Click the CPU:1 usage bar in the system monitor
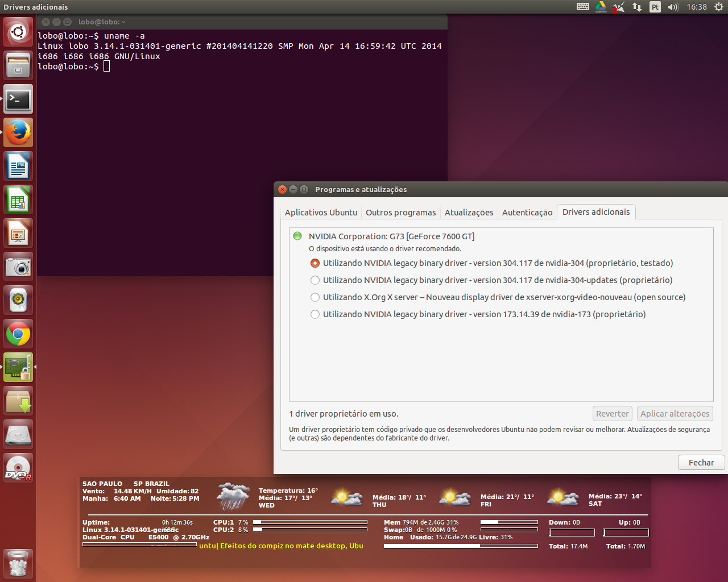 point(310,522)
